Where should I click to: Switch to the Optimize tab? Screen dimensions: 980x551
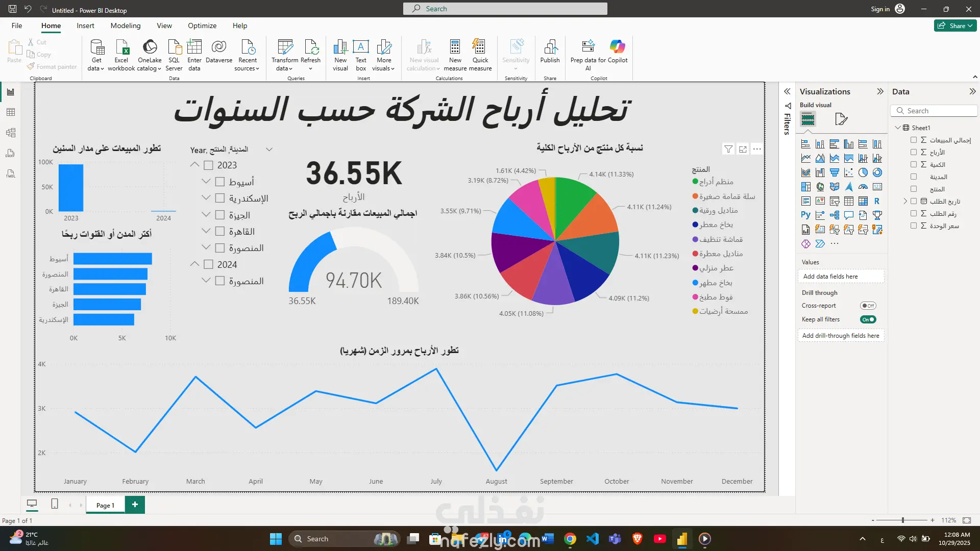pyautogui.click(x=202, y=26)
